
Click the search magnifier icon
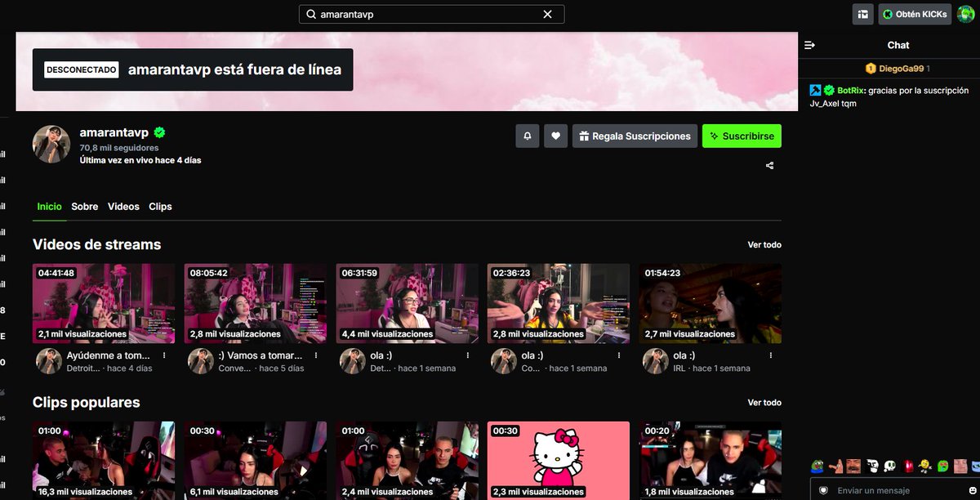(311, 15)
